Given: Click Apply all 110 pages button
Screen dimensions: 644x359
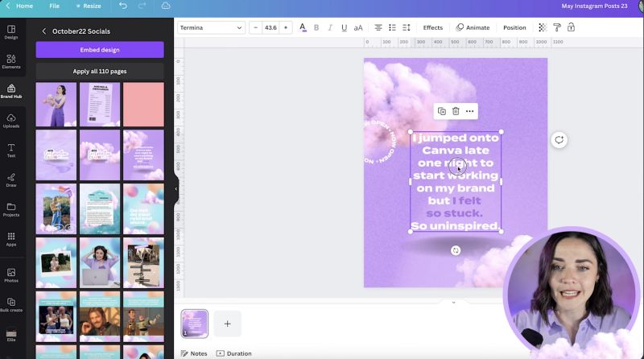Looking at the screenshot, I should coord(100,71).
